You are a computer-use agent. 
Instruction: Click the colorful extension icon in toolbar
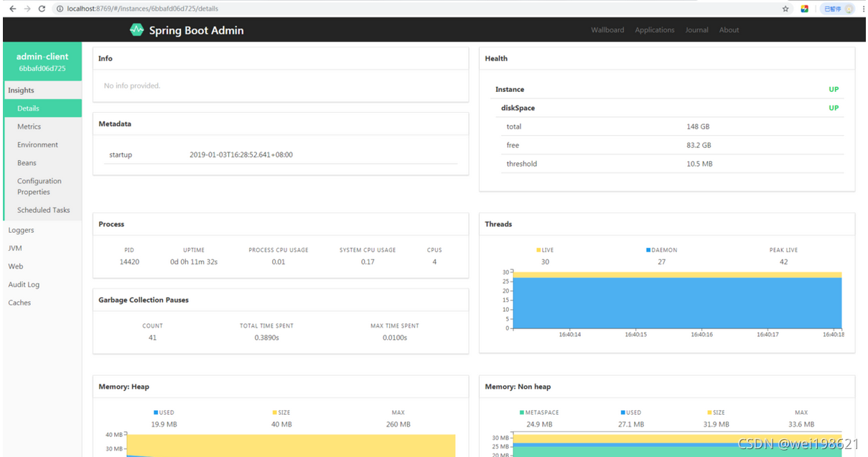click(805, 9)
